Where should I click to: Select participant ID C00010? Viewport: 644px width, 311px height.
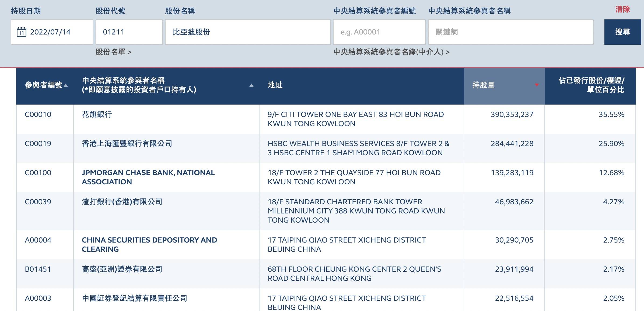pos(38,115)
